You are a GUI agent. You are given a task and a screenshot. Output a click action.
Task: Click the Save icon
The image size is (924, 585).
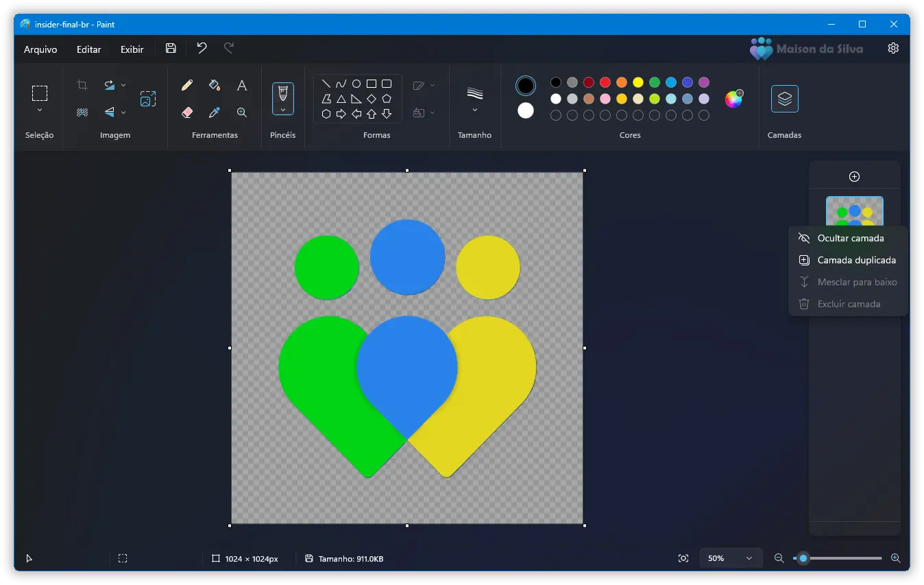pos(171,49)
